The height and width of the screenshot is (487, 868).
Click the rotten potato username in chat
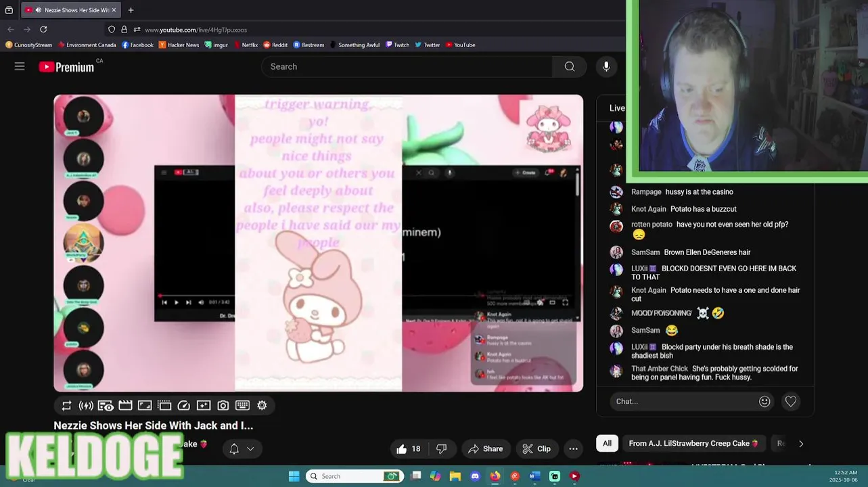[x=652, y=225]
